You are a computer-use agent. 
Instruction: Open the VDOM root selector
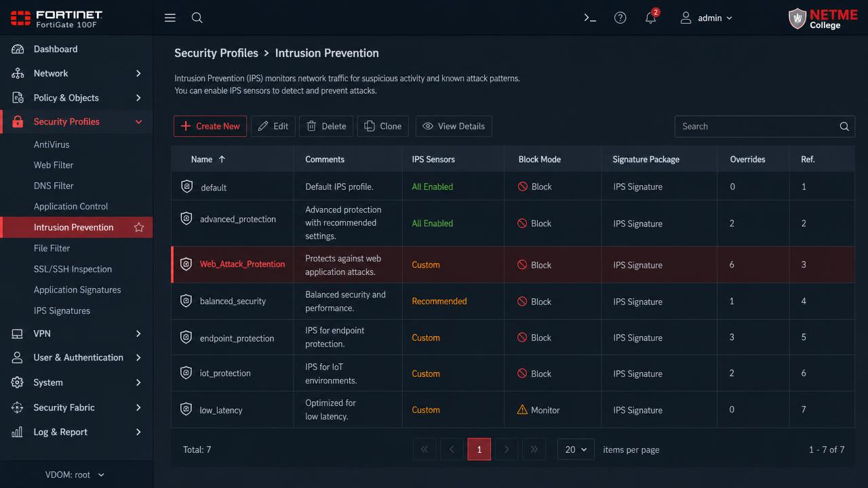(75, 474)
